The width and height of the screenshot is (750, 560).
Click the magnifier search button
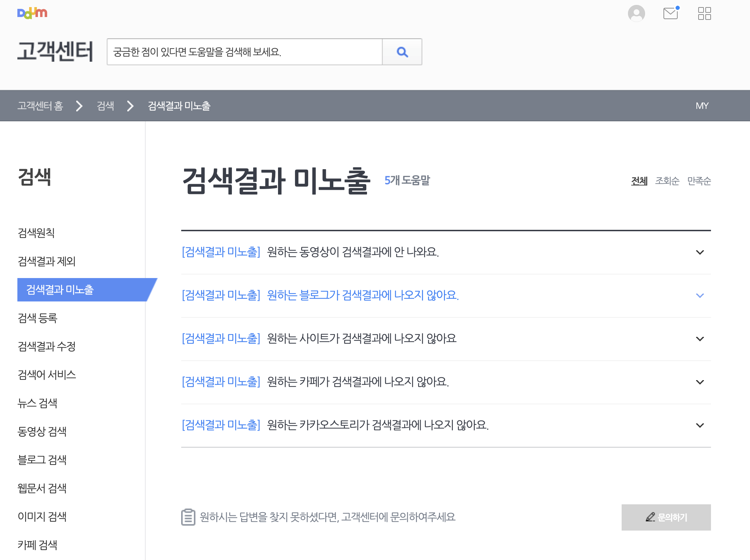(x=402, y=52)
